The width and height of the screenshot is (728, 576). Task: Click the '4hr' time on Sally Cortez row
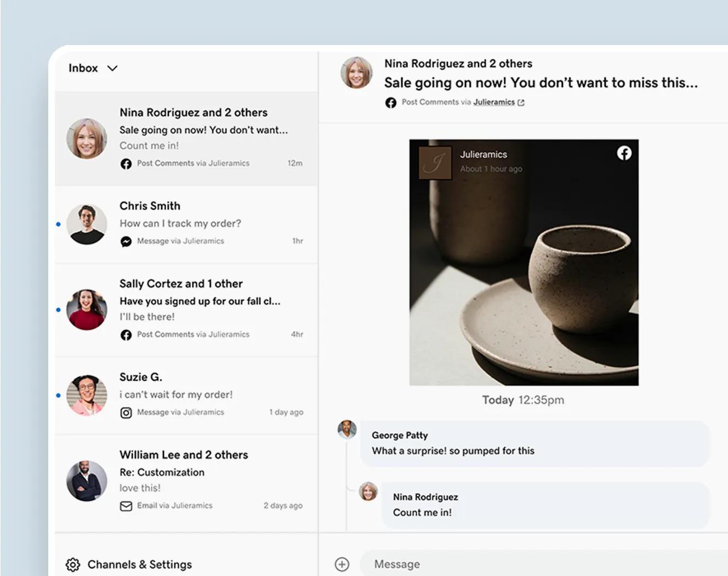pyautogui.click(x=297, y=334)
